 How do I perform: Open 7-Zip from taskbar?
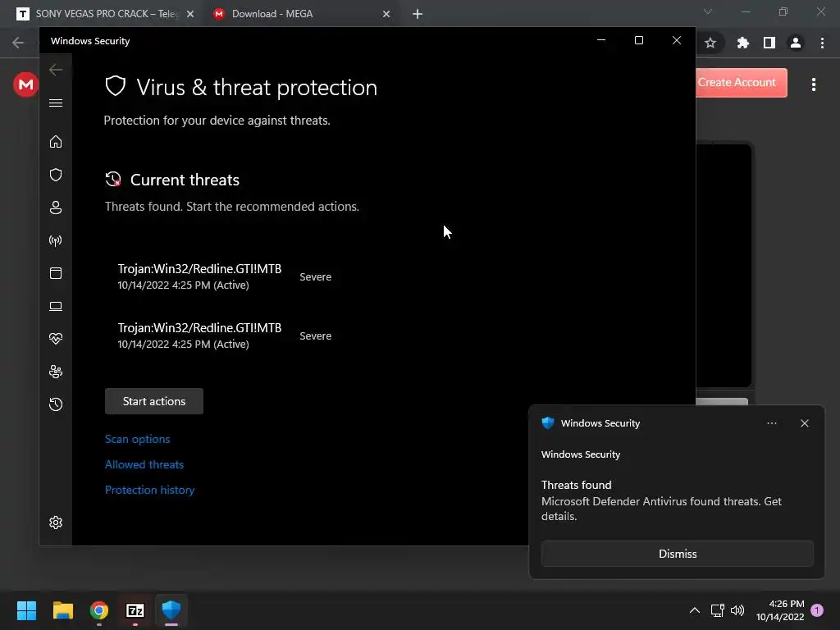coord(135,610)
